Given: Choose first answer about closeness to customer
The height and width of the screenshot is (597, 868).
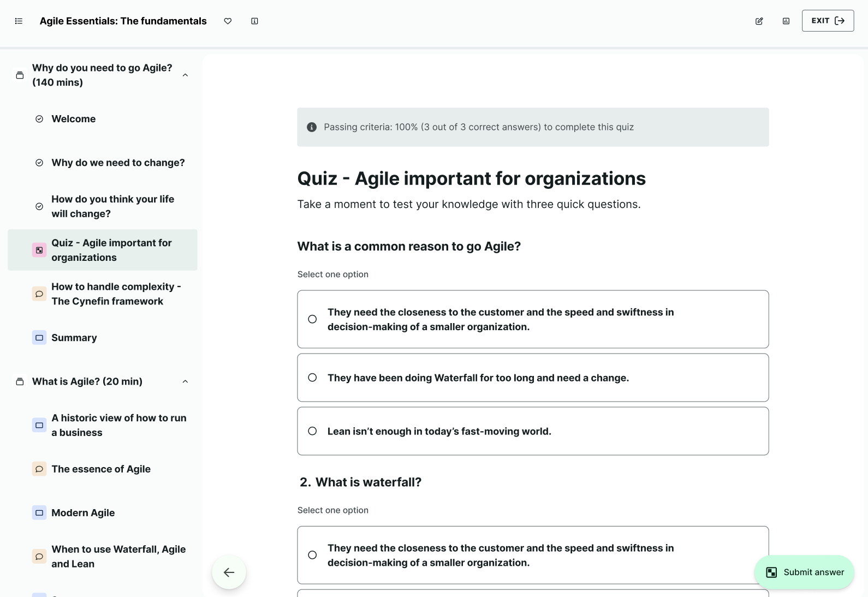Looking at the screenshot, I should click(312, 319).
